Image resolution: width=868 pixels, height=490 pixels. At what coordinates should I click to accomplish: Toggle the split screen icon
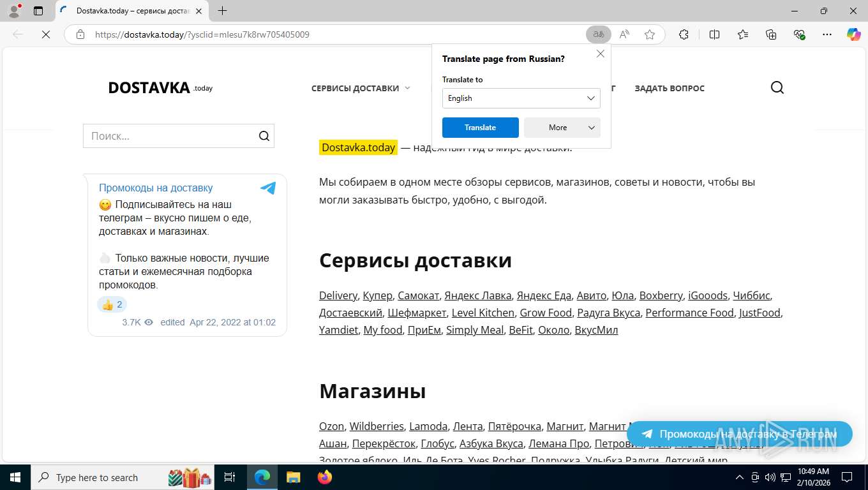click(714, 34)
